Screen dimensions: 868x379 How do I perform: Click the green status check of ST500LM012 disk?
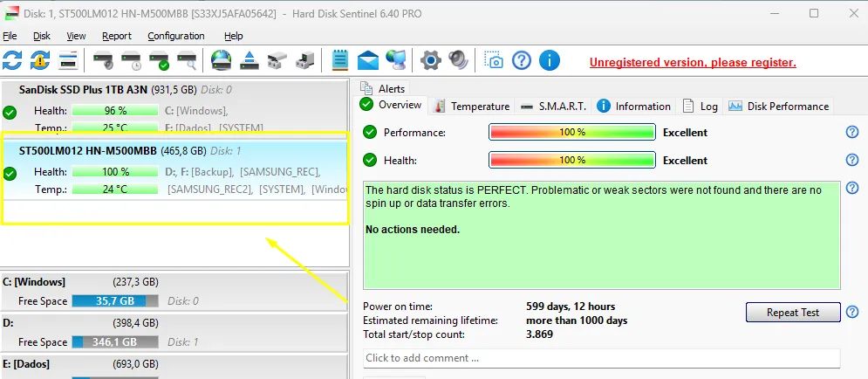(x=10, y=174)
